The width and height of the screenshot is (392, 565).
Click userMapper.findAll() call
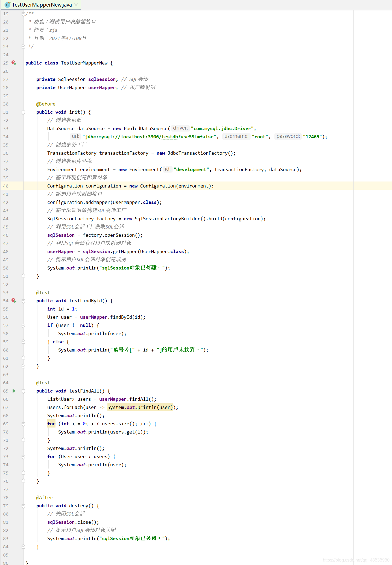pos(127,399)
